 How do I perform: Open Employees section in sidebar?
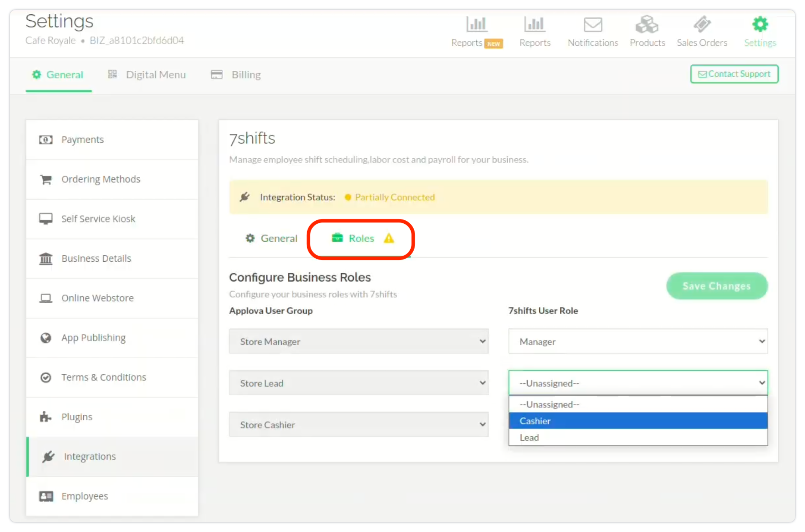[x=112, y=496]
